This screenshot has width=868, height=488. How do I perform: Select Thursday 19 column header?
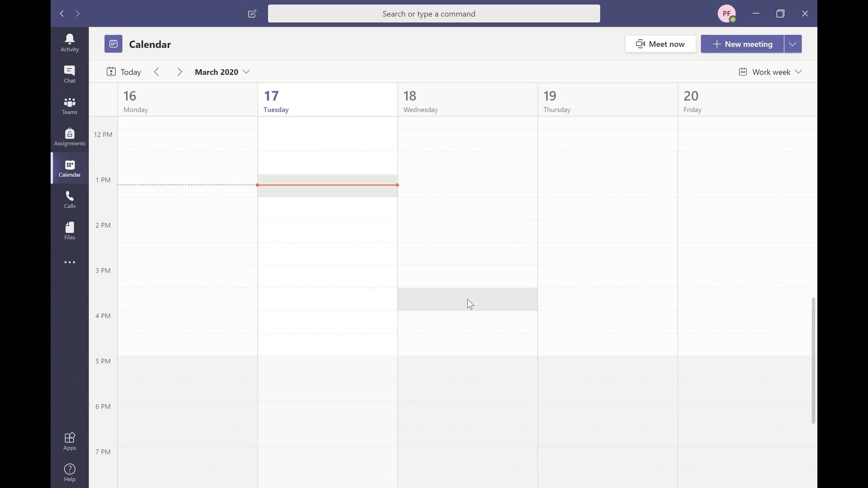[x=608, y=100]
